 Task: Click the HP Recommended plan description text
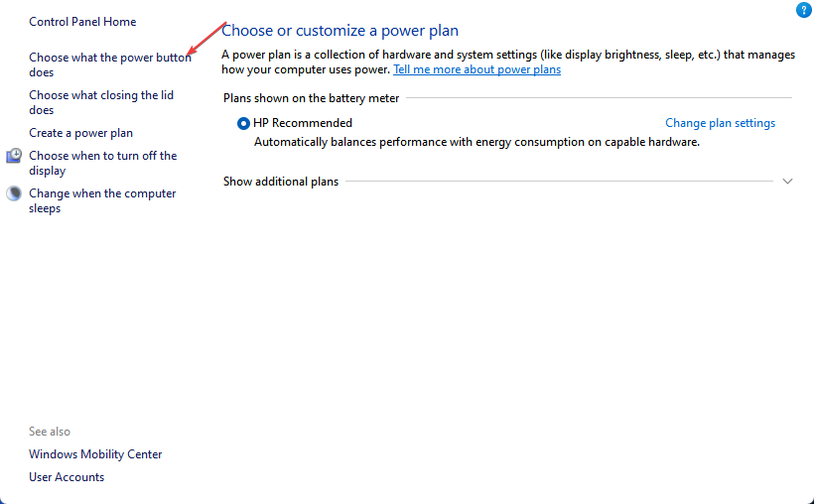[476, 142]
